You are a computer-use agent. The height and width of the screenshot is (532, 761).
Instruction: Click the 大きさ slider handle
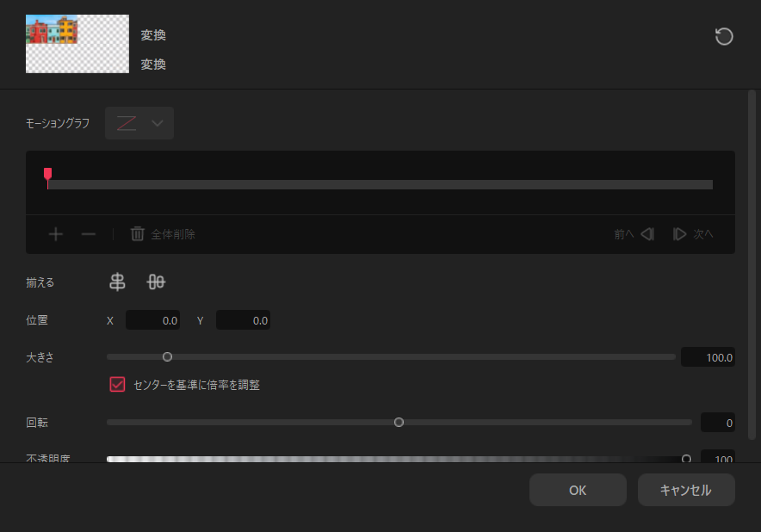point(168,356)
